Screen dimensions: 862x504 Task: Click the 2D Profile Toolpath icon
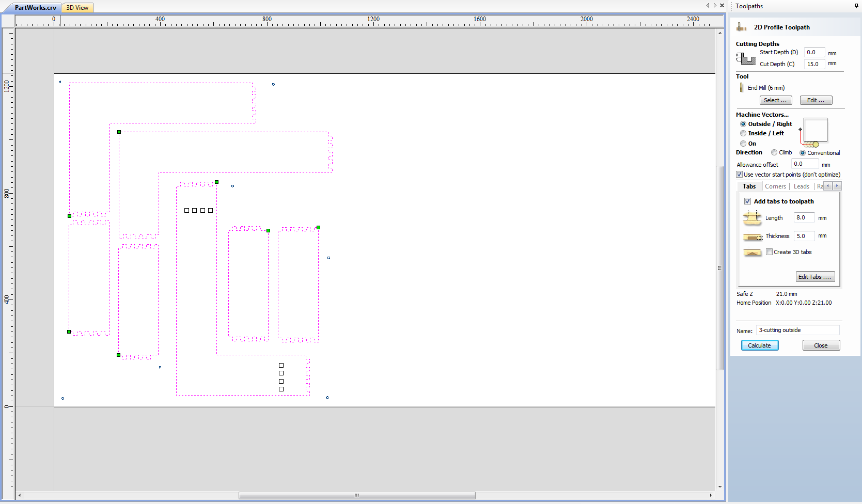(x=742, y=27)
